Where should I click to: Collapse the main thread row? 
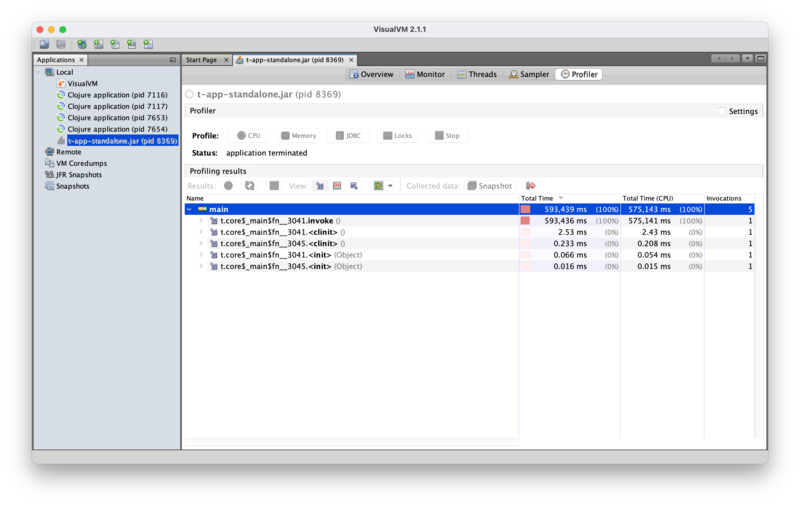tap(189, 209)
